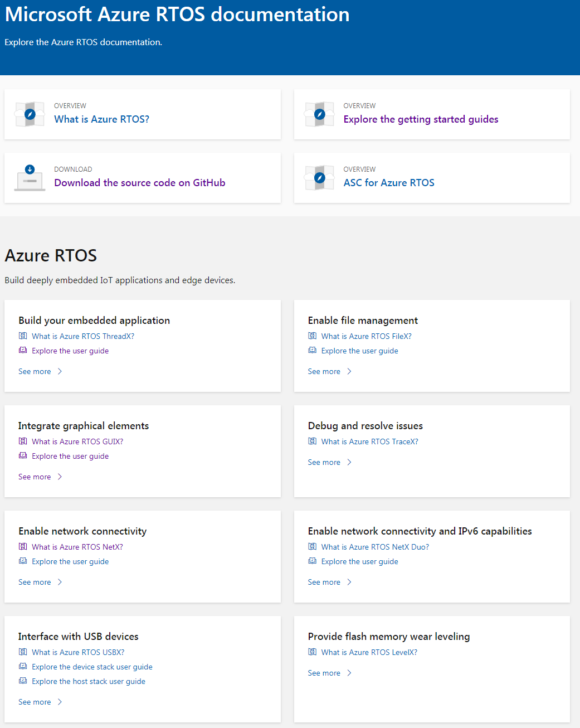This screenshot has width=580, height=728.
Task: Click the overview icon beside ASC for Azure RTOS
Action: coord(319,178)
